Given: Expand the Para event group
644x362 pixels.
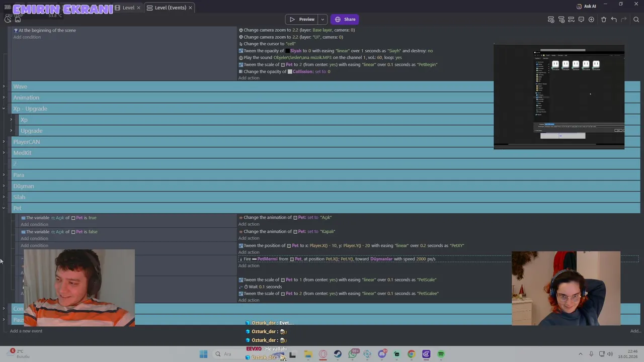Looking at the screenshot, I should tap(4, 175).
